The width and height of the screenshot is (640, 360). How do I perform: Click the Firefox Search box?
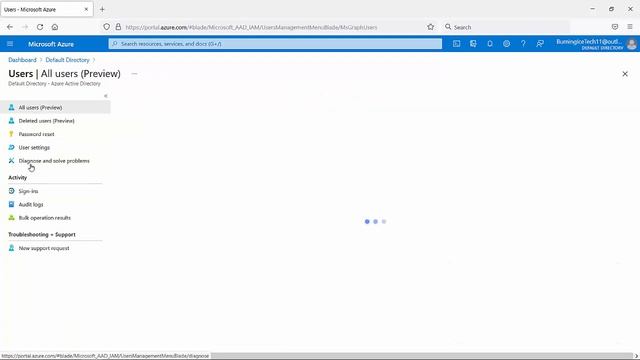click(506, 27)
